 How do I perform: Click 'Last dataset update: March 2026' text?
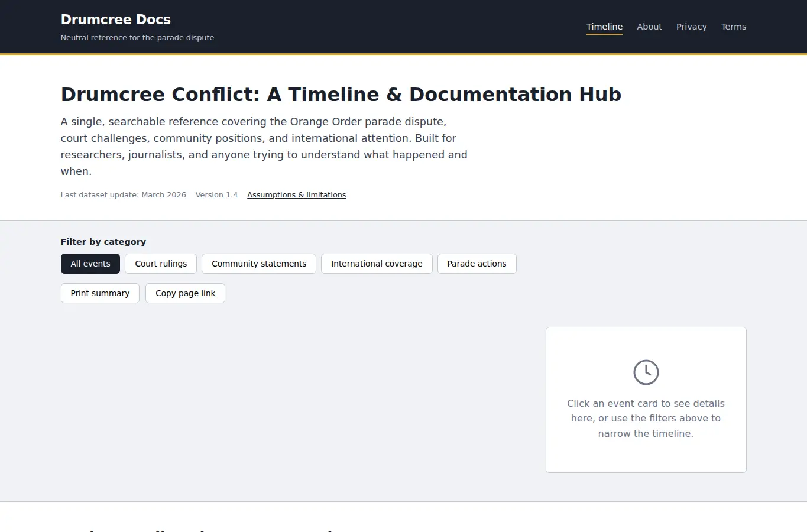pos(124,195)
